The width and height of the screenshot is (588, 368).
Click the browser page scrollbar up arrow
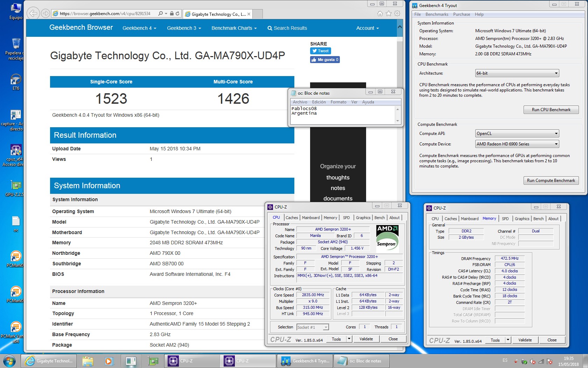400,27
